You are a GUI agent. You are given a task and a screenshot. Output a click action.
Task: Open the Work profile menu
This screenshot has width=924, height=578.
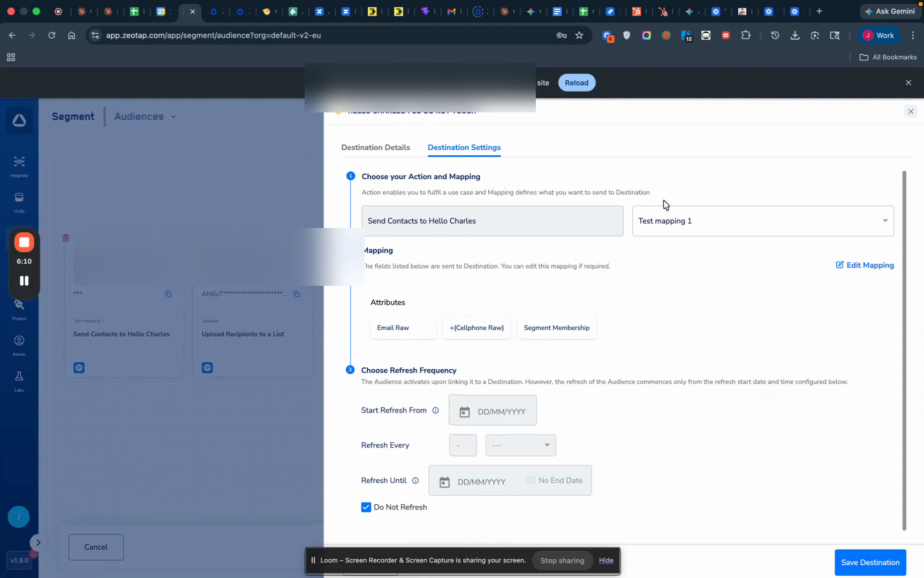(878, 35)
